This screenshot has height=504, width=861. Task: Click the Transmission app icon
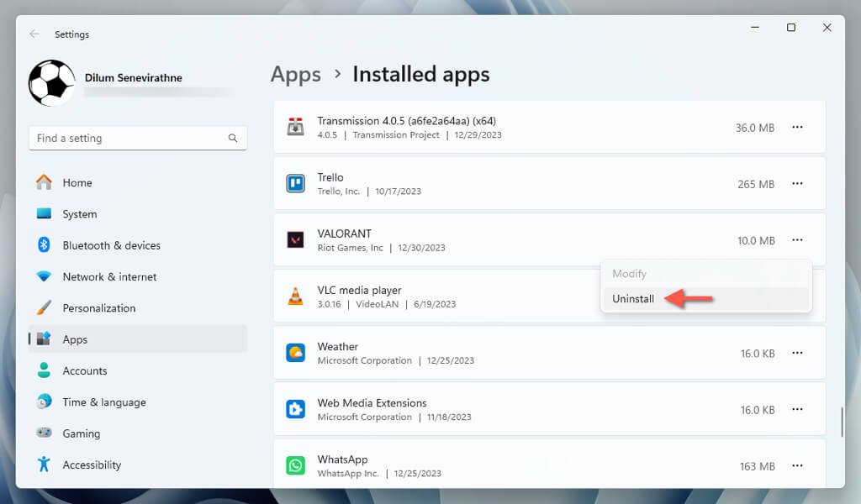295,128
